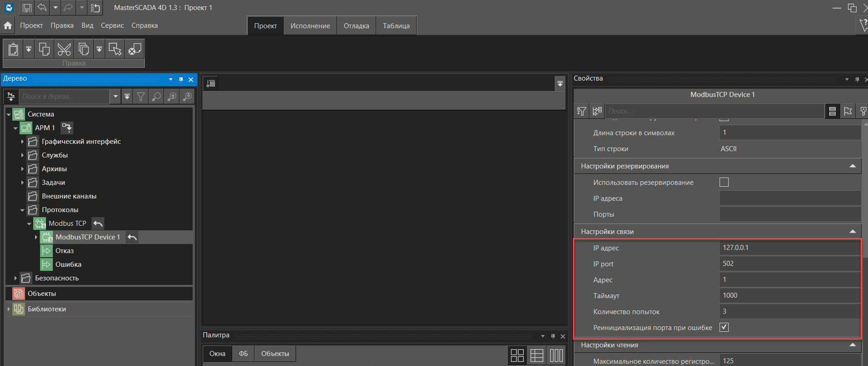Click the properties search field

point(715,111)
